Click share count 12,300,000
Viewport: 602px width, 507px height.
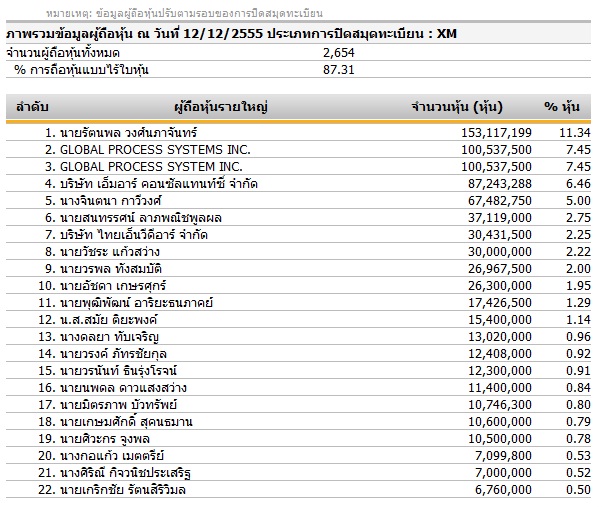coord(499,371)
